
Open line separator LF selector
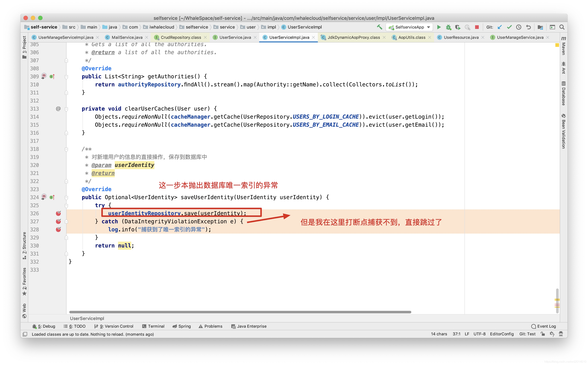pos(467,334)
